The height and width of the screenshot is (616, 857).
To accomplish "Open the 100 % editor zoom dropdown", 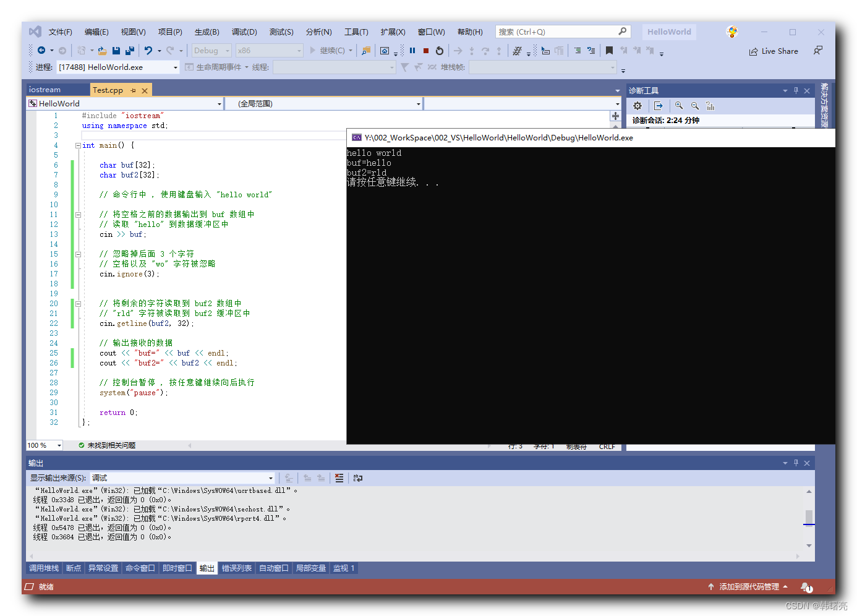I will coord(45,445).
